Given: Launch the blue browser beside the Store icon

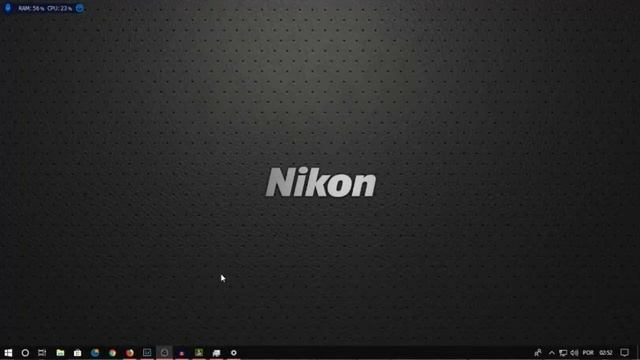Looking at the screenshot, I should pyautogui.click(x=95, y=353).
